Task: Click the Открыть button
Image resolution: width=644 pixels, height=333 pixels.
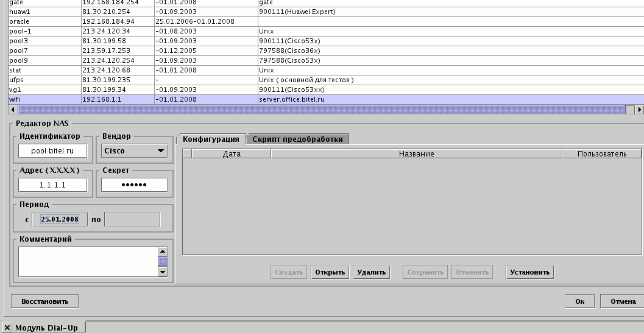Action: tap(330, 272)
